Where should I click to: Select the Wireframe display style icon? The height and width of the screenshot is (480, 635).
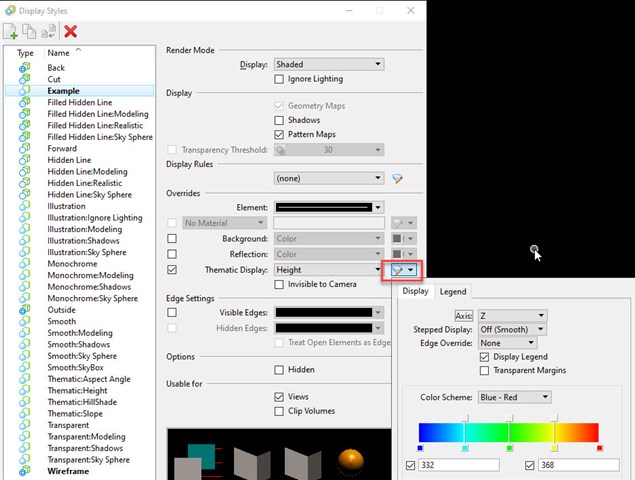(x=26, y=471)
